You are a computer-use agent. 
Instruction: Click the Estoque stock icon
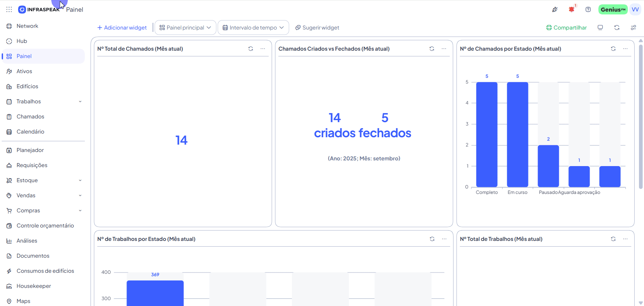tap(9, 181)
